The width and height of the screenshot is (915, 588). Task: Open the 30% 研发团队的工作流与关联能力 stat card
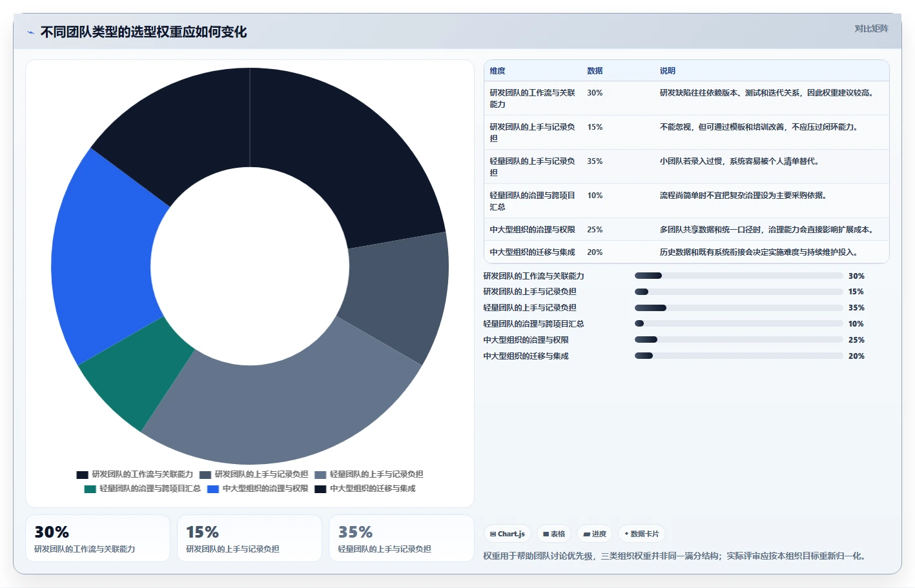point(98,538)
